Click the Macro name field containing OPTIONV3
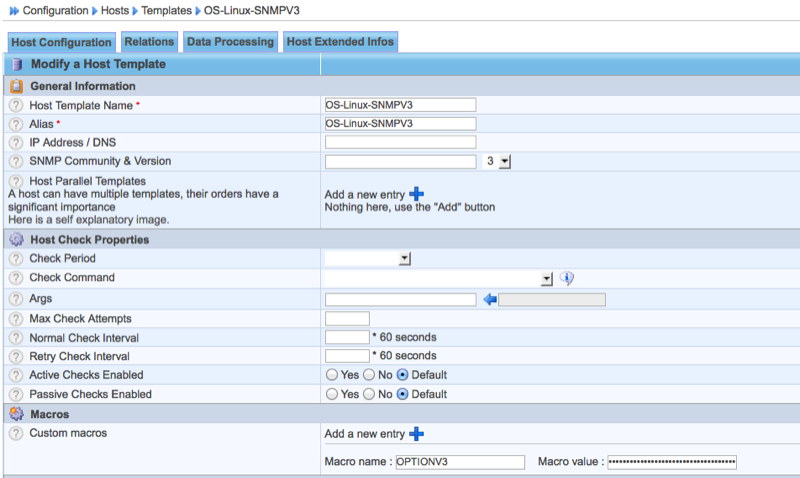Viewport: 800px width, 478px height. pos(459,461)
